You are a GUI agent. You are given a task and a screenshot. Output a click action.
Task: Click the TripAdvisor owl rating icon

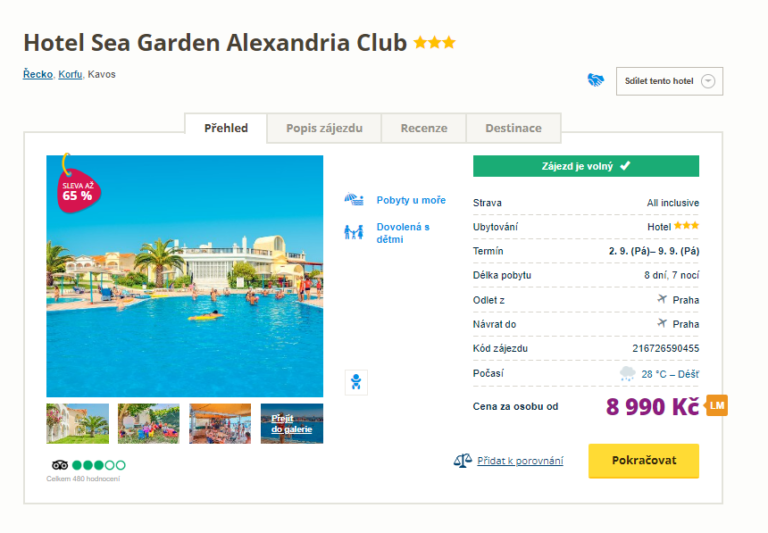(59, 465)
